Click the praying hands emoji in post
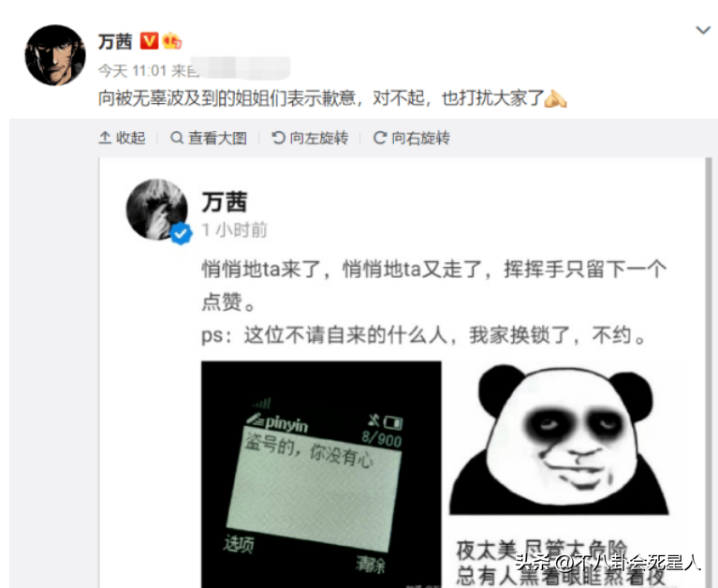The width and height of the screenshot is (718, 588). (555, 98)
